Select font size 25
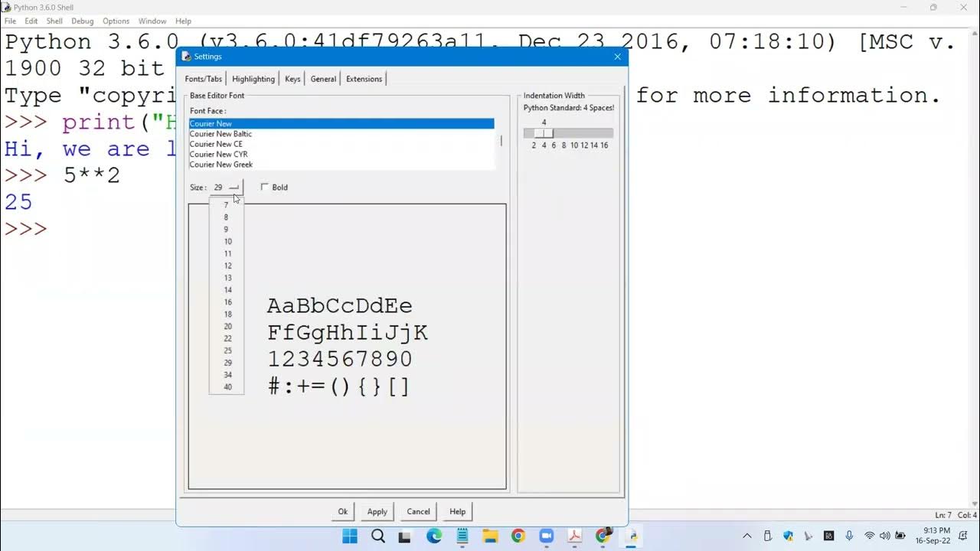This screenshot has width=980, height=551. tap(227, 350)
